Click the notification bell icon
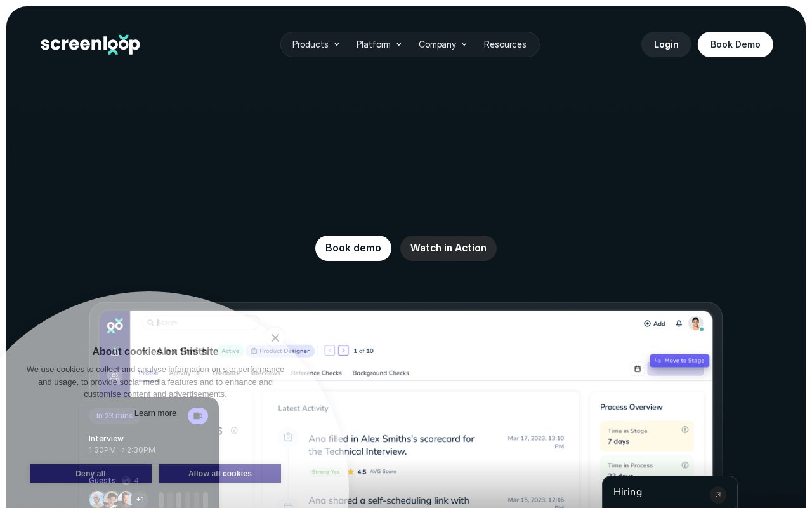This screenshot has height=508, width=812. click(679, 323)
